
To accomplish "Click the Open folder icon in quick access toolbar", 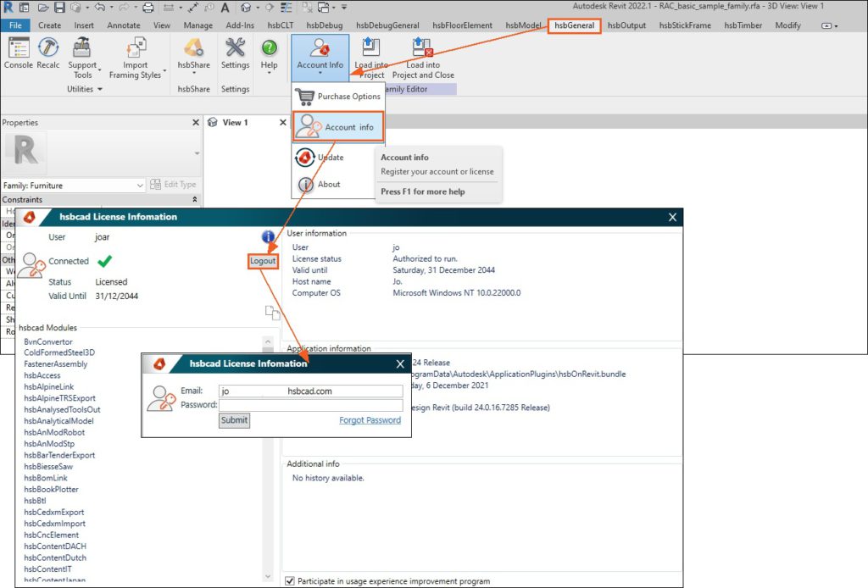I will pyautogui.click(x=43, y=8).
